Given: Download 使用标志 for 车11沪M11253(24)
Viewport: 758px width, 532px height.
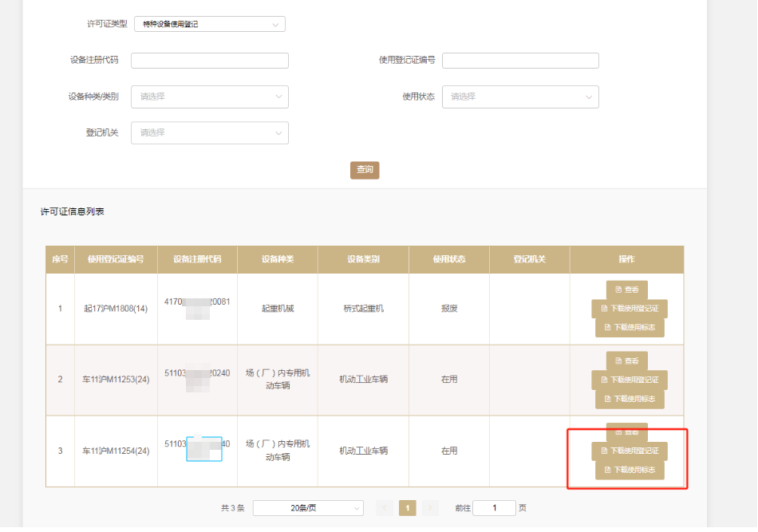Looking at the screenshot, I should [x=630, y=398].
